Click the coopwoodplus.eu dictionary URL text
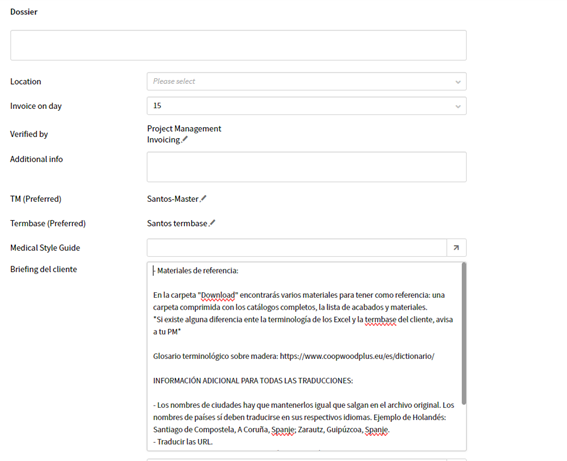 pyautogui.click(x=357, y=356)
